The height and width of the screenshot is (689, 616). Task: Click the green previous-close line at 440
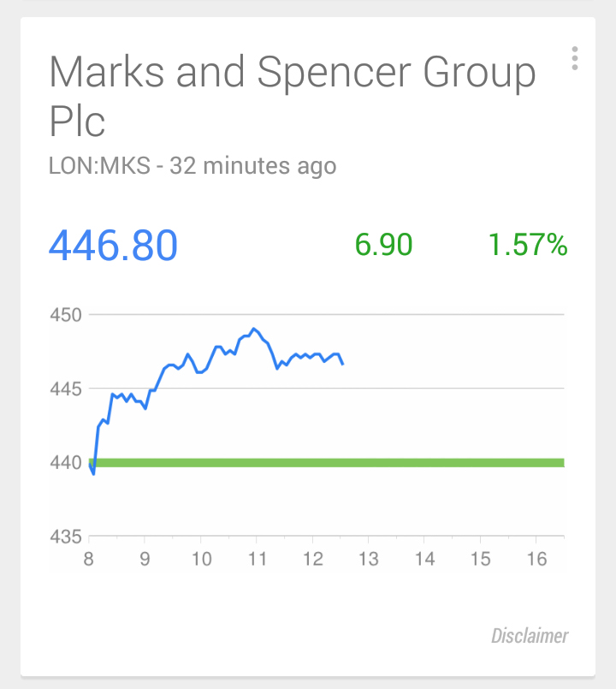[x=327, y=463]
